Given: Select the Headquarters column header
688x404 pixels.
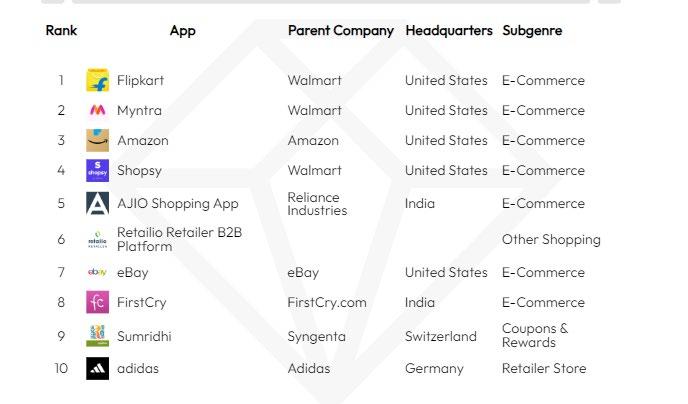Looking at the screenshot, I should (x=448, y=31).
